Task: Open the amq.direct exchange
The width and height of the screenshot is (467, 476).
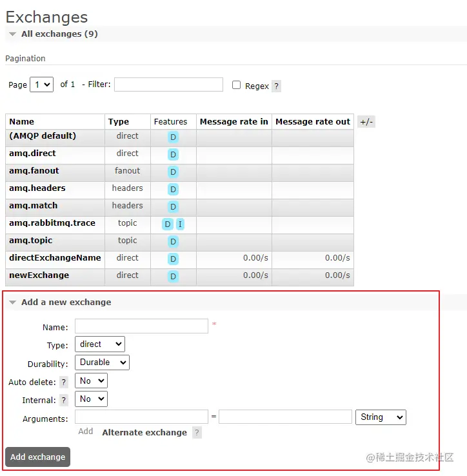Action: coord(32,153)
